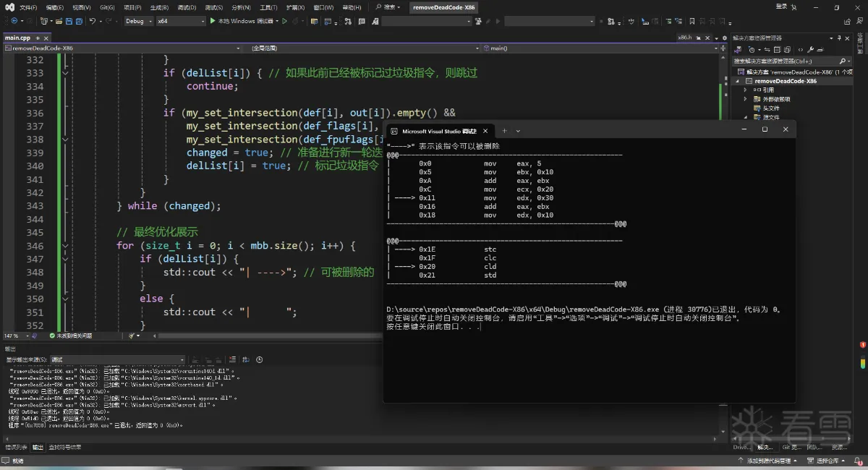Open the 调试(D) menu
Image resolution: width=868 pixels, height=470 pixels.
tap(187, 7)
